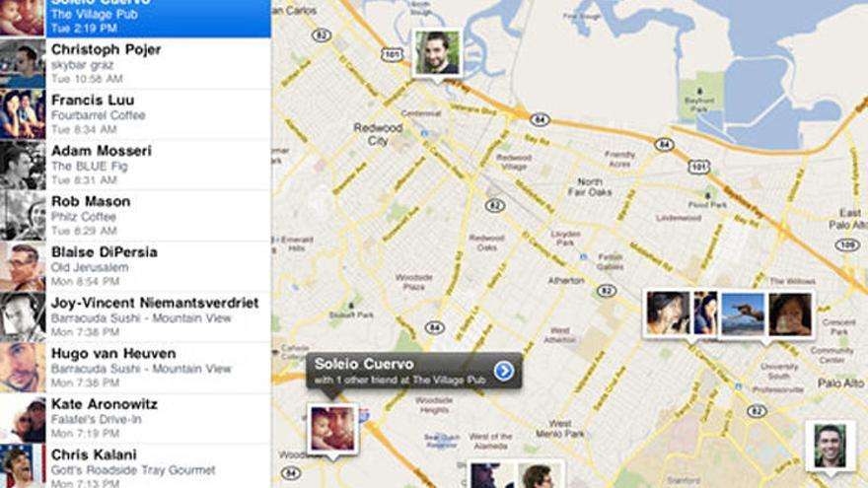Image resolution: width=868 pixels, height=488 pixels.
Task: Open Adam Mosseri's The BLUE Fig check-in
Action: point(136,165)
